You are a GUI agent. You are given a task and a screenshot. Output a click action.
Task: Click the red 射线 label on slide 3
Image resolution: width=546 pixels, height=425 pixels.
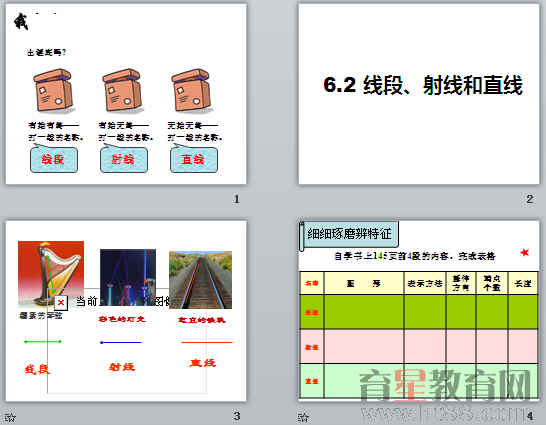coord(122,367)
